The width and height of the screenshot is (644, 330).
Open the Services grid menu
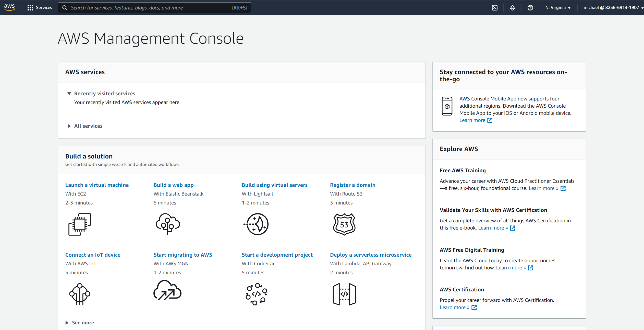pos(30,8)
